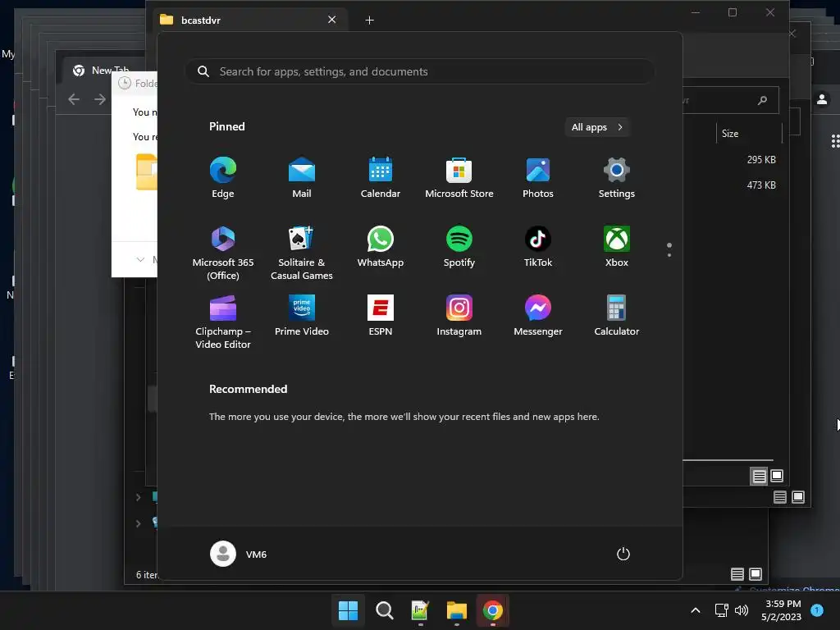This screenshot has width=840, height=630.
Task: Open Google apps grid in Chrome
Action: point(834,141)
